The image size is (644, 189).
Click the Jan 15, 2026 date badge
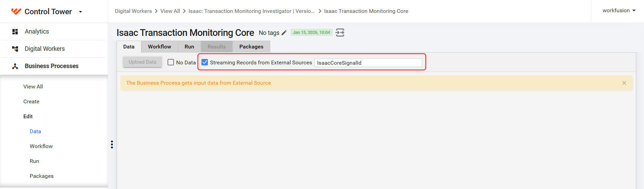[x=311, y=33]
